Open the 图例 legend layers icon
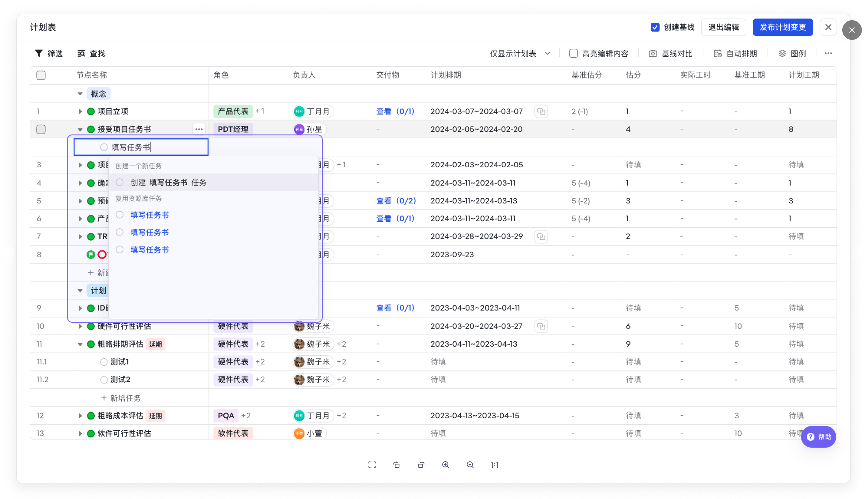868x499 pixels. point(782,53)
